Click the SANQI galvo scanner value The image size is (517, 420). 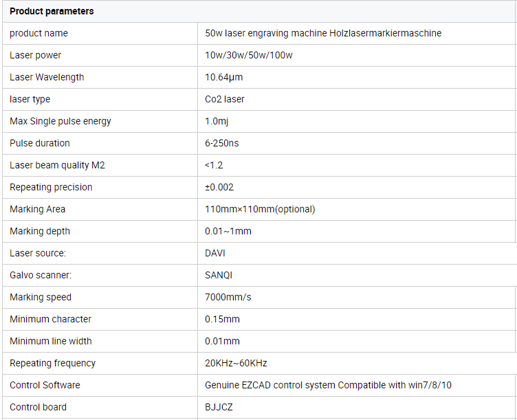219,275
